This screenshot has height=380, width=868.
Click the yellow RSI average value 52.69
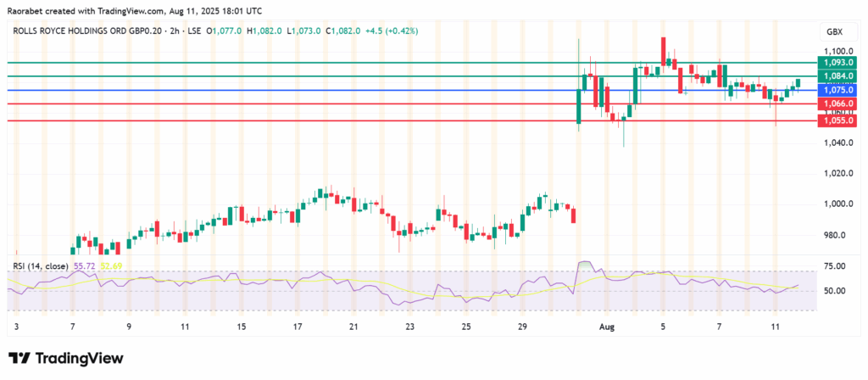(x=112, y=265)
